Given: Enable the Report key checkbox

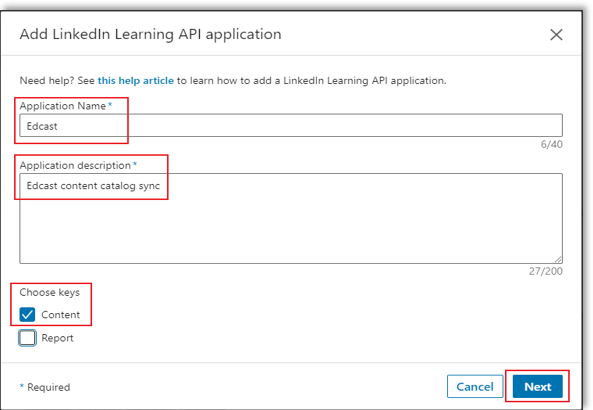Looking at the screenshot, I should coord(27,338).
